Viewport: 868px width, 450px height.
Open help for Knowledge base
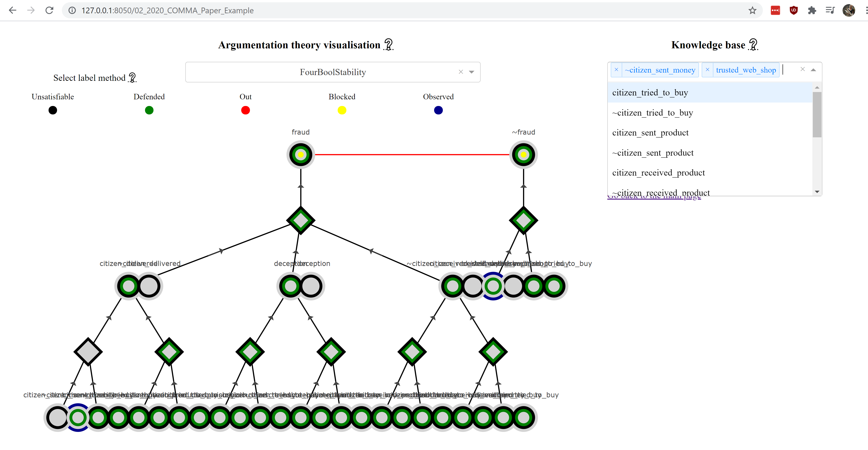coord(753,44)
